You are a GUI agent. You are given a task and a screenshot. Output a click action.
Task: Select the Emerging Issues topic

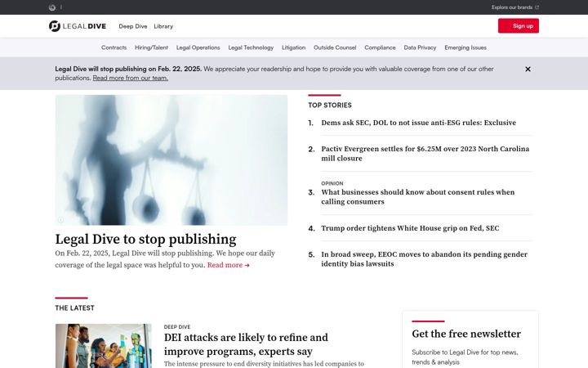click(465, 47)
